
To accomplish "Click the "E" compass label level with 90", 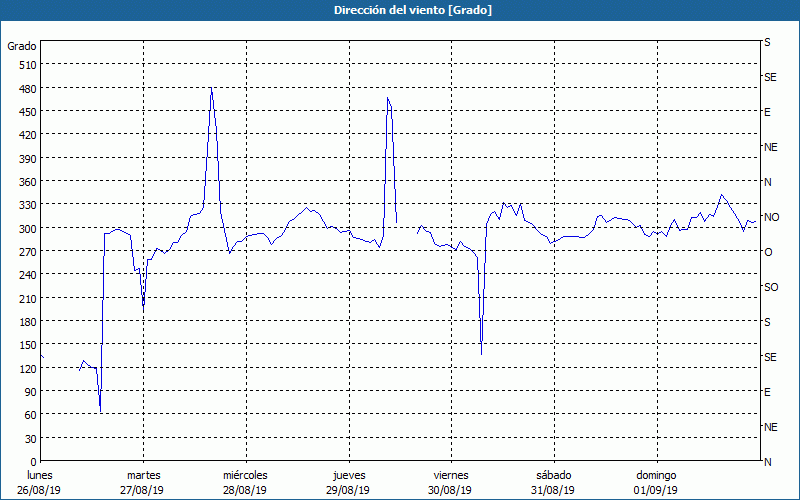I will (767, 392).
